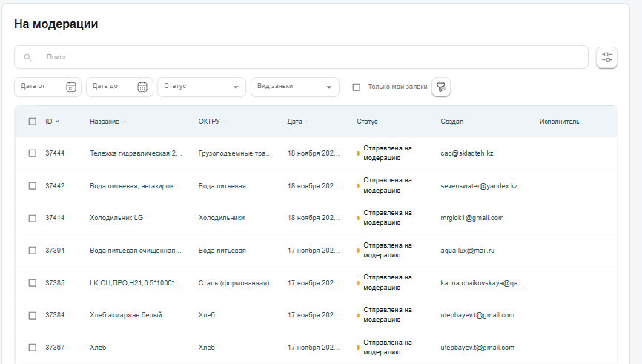
Task: Click the clear filters icon button
Action: [x=441, y=87]
